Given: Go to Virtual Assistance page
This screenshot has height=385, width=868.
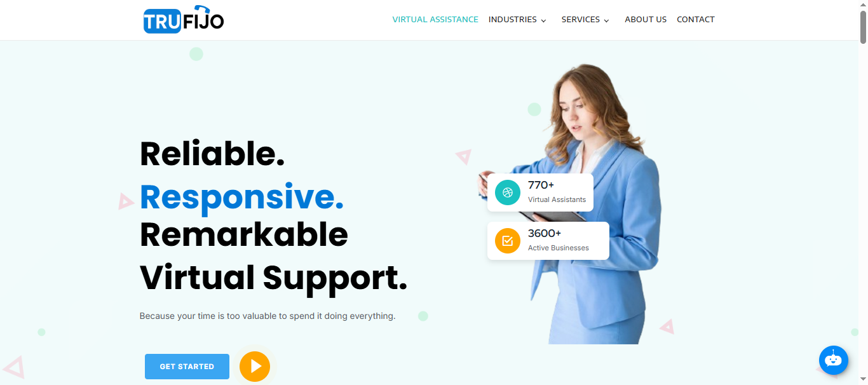Looking at the screenshot, I should [435, 20].
